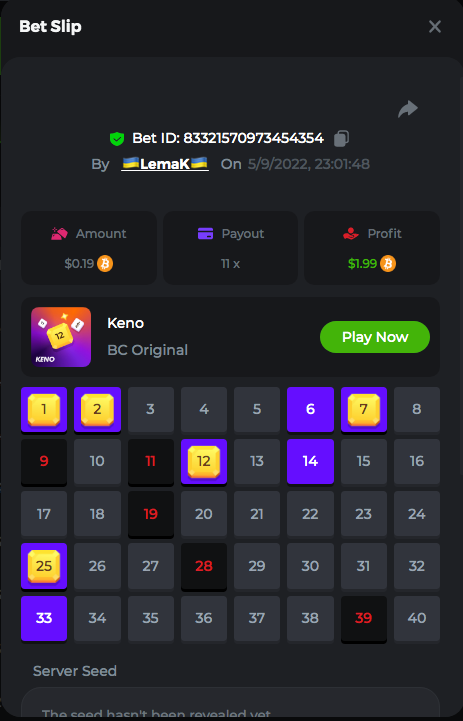This screenshot has width=463, height=721.
Task: Click the Profit hand icon
Action: click(x=351, y=234)
